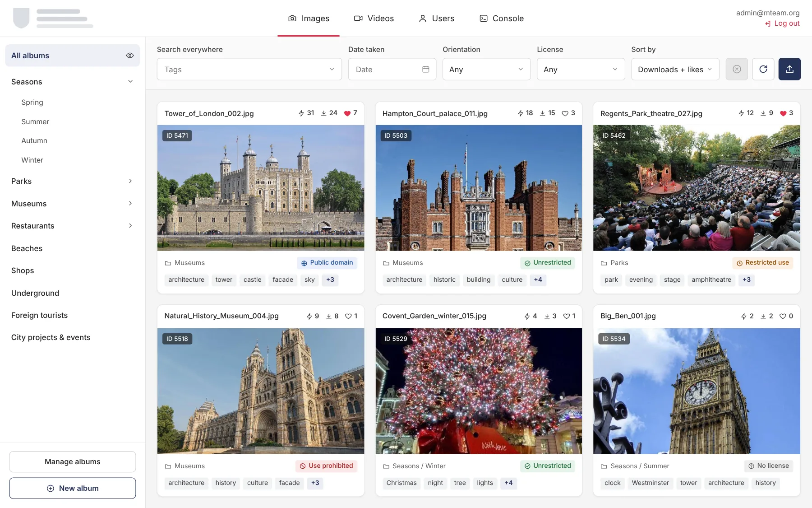This screenshot has height=508, width=812.
Task: Click the Public domain license badge
Action: tap(327, 263)
